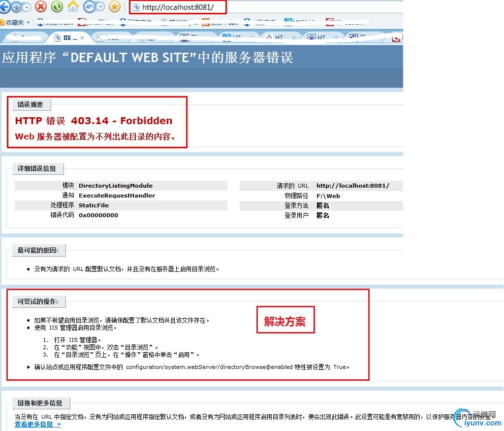Select the DirectoryListingModule value
This screenshot has height=431, width=504.
pyautogui.click(x=116, y=186)
